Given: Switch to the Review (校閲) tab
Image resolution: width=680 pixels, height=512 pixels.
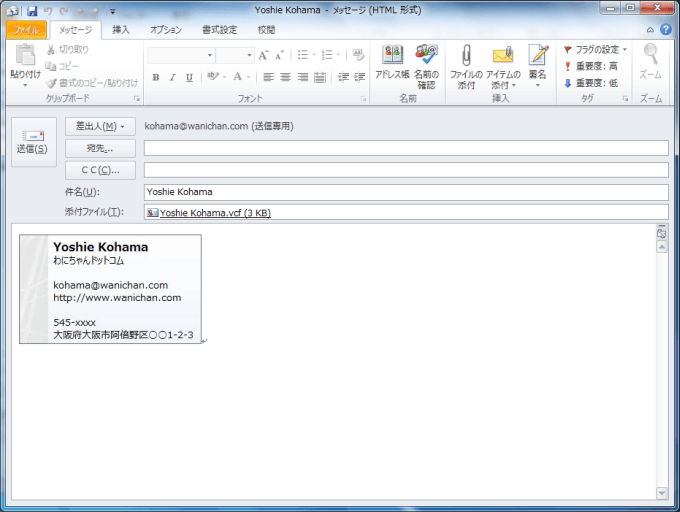Looking at the screenshot, I should [x=266, y=30].
